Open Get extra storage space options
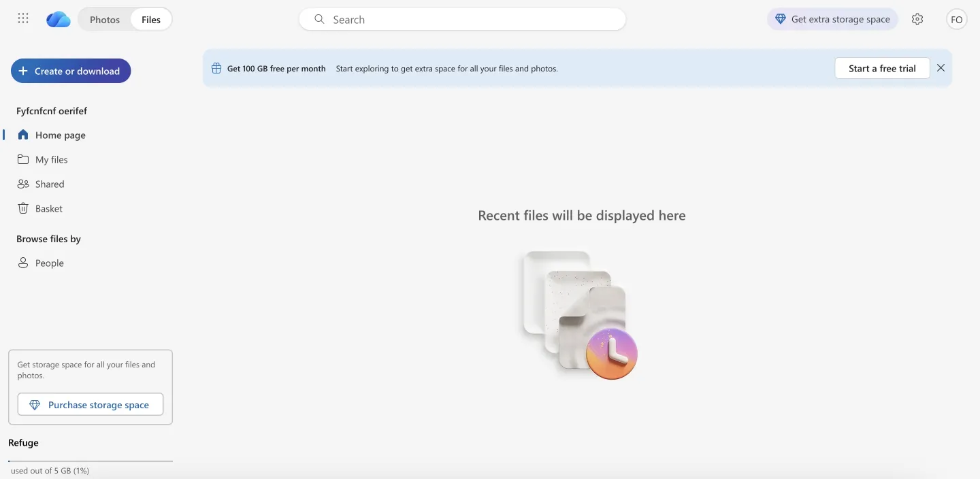This screenshot has width=980, height=479. 832,19
